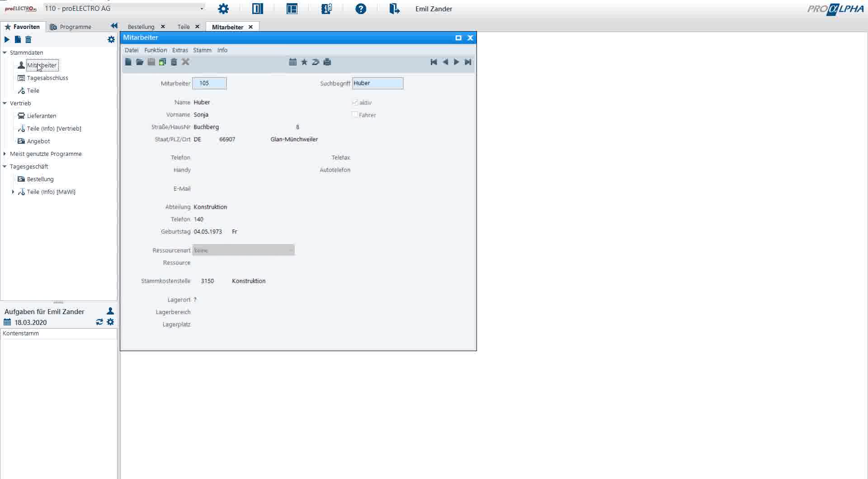Viewport: 868px width, 479px height.
Task: Open Mitarbeiter in favorites tree
Action: tap(42, 65)
